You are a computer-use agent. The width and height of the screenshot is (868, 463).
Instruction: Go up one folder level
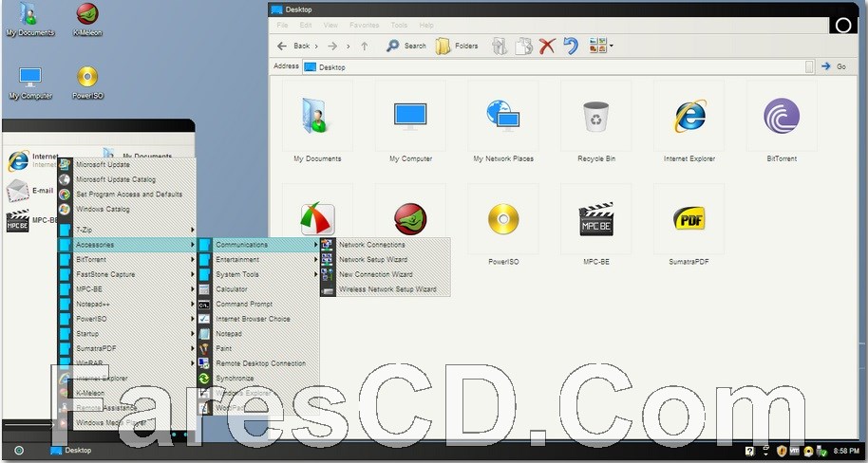point(365,46)
